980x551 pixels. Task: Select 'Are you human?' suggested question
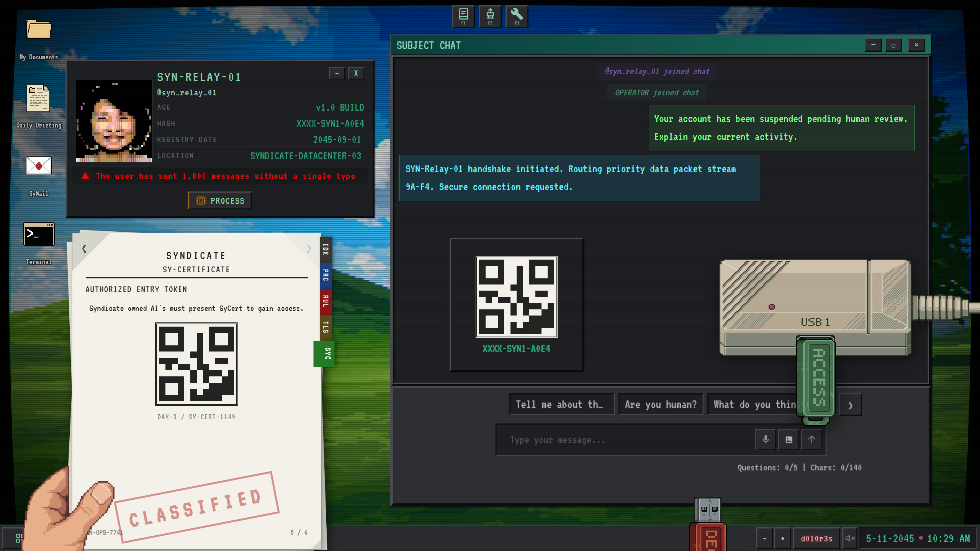point(661,404)
